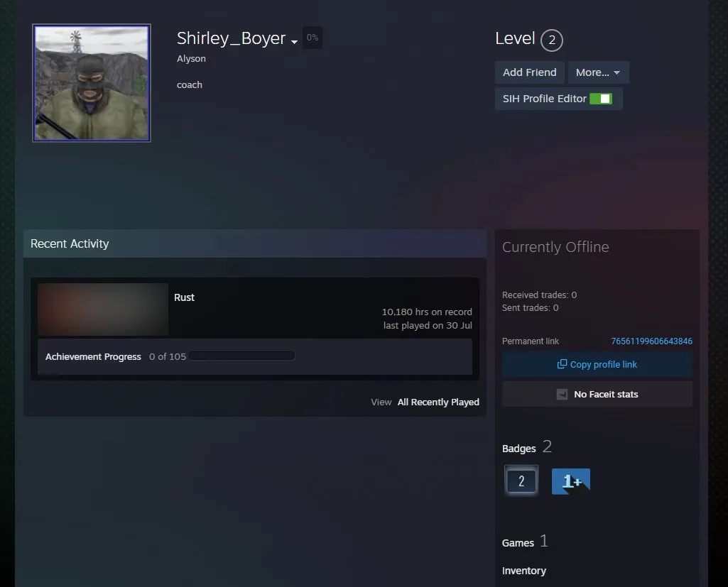Expand the username history arrow
Image resolution: width=728 pixels, height=587 pixels.
[294, 42]
